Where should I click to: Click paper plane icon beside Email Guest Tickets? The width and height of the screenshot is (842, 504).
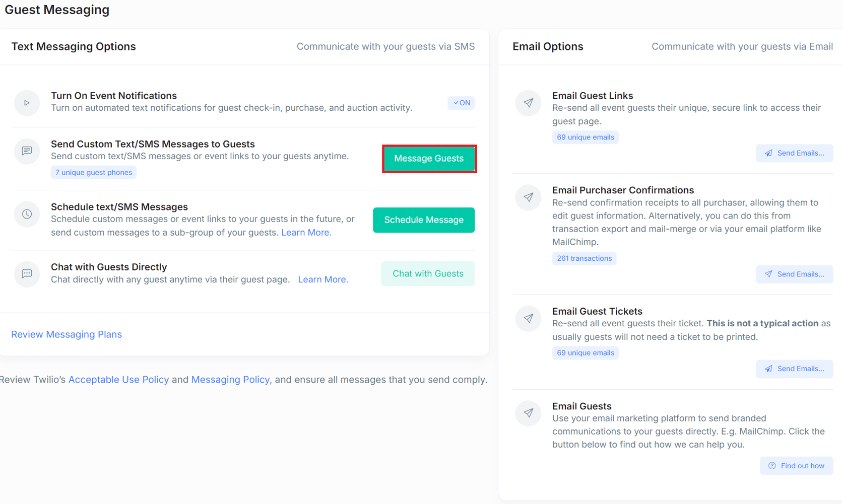pyautogui.click(x=528, y=318)
